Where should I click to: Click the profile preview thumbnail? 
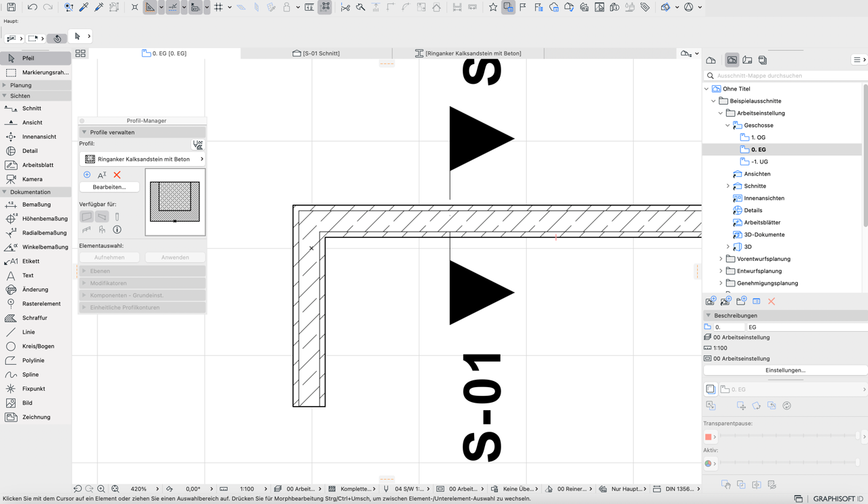click(175, 202)
